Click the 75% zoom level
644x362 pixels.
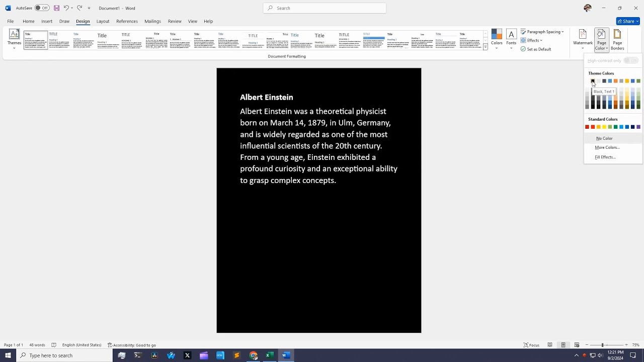pos(636,345)
